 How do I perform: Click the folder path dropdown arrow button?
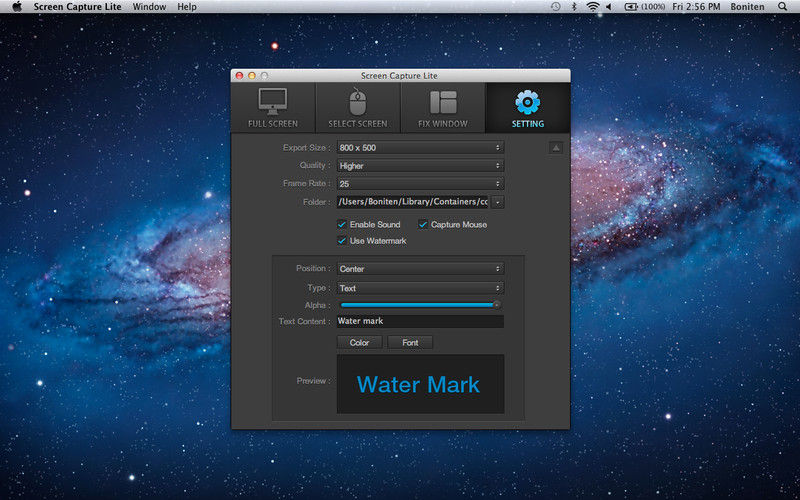[x=498, y=202]
